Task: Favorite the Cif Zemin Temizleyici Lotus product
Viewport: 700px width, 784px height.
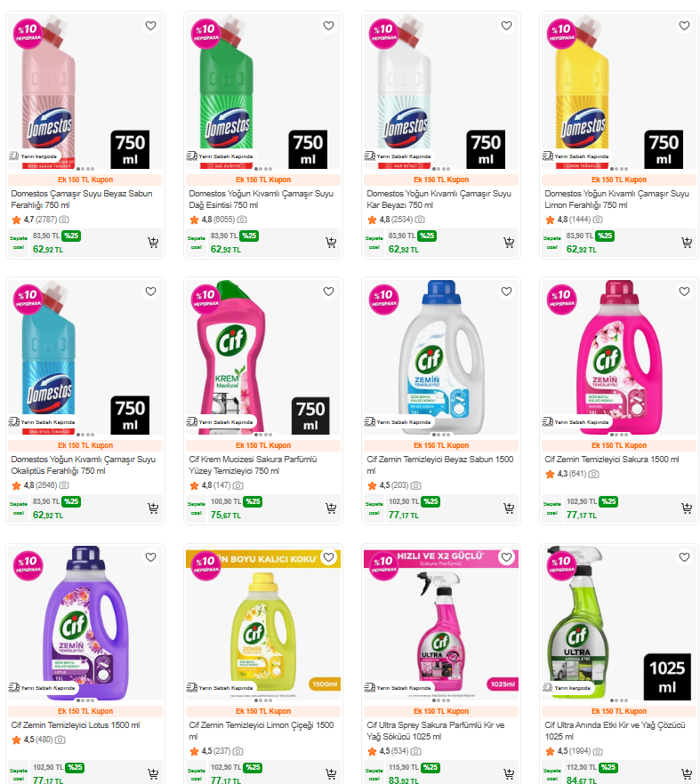Action: 150,557
